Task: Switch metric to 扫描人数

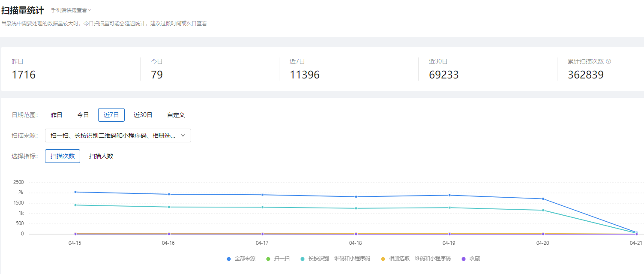Action: pos(101,156)
